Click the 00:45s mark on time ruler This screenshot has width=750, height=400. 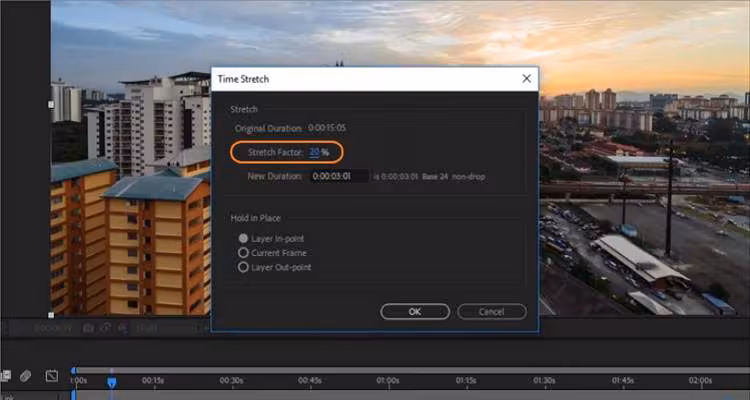point(309,380)
